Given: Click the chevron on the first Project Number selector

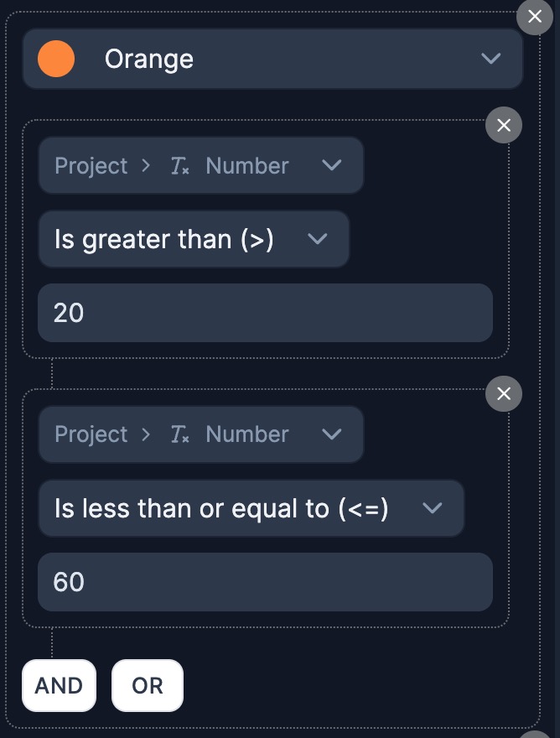Looking at the screenshot, I should [331, 165].
